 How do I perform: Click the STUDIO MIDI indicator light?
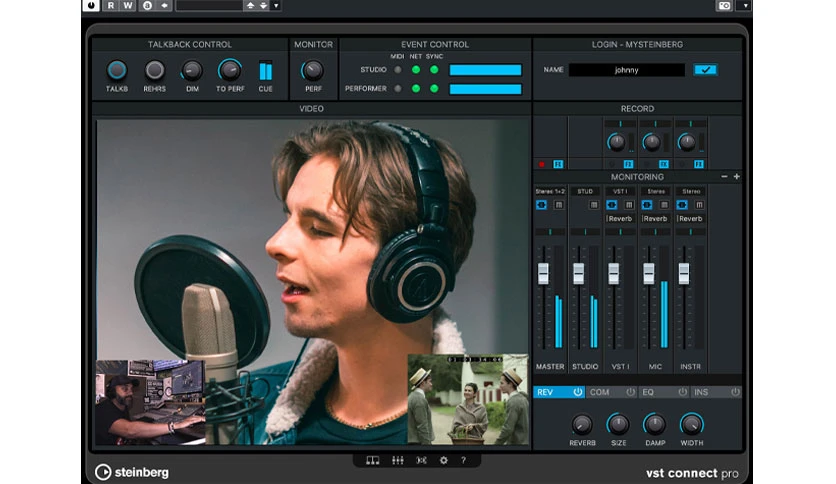(398, 70)
